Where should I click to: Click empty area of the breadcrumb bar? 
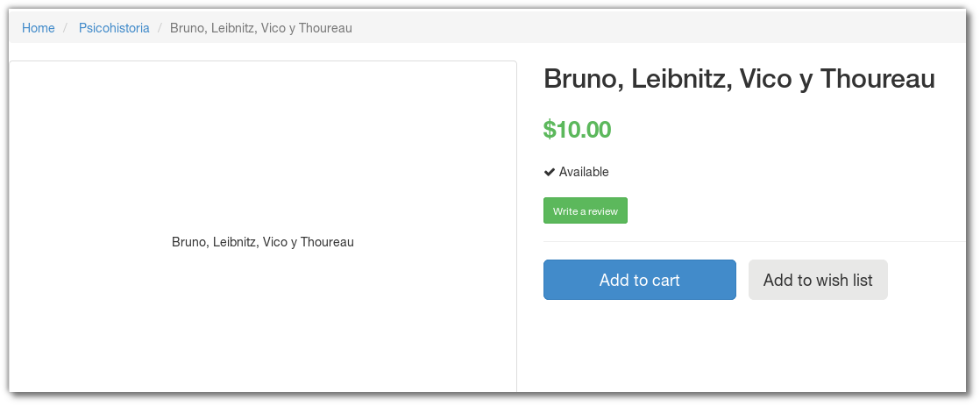(x=657, y=28)
